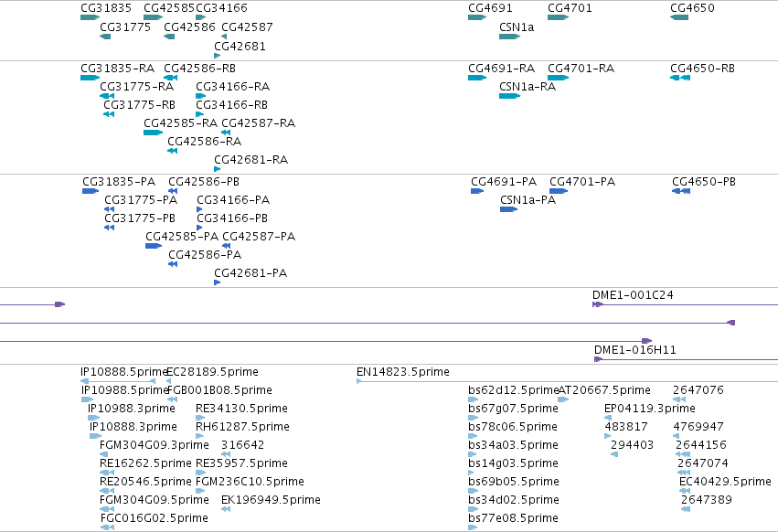Click the CG42681-PA small arrow glyph
Image resolution: width=778 pixels, height=532 pixels.
click(217, 282)
